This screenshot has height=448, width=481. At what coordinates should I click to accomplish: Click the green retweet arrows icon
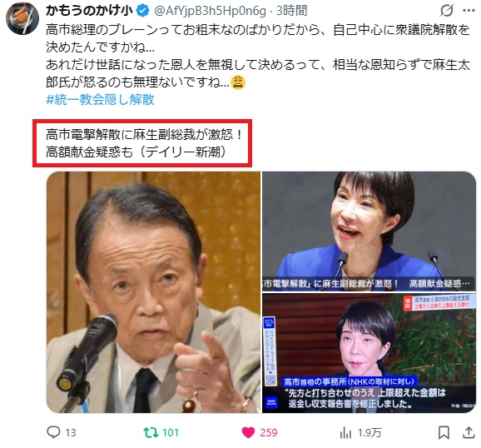[x=151, y=432]
